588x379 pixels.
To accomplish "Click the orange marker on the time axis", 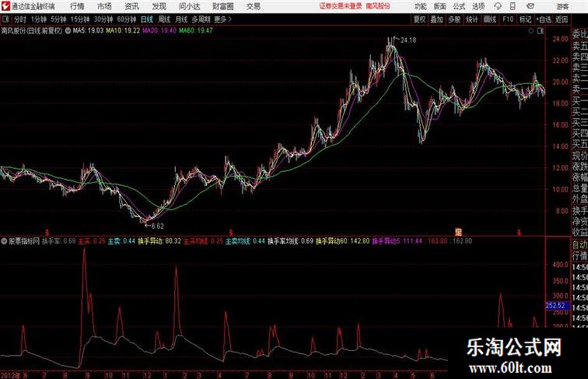I will click(458, 232).
